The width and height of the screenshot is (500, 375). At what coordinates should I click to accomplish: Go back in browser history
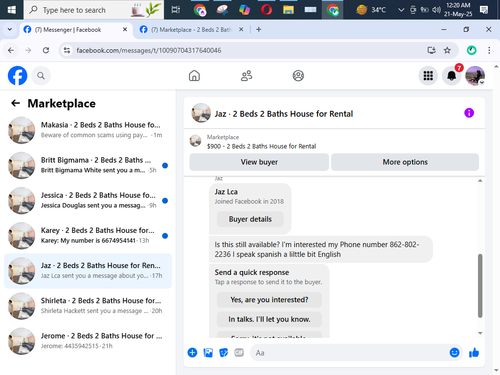coord(11,50)
